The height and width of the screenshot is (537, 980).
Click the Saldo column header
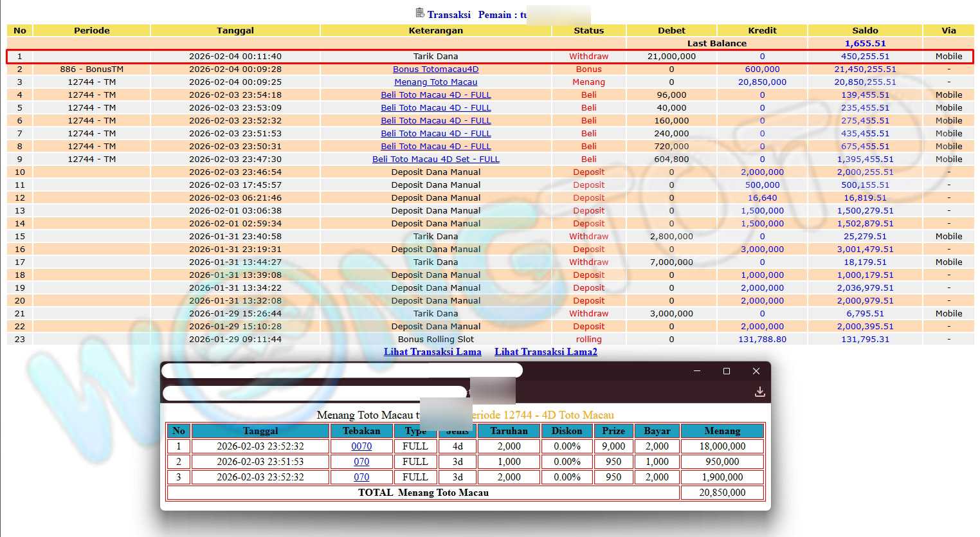[865, 30]
